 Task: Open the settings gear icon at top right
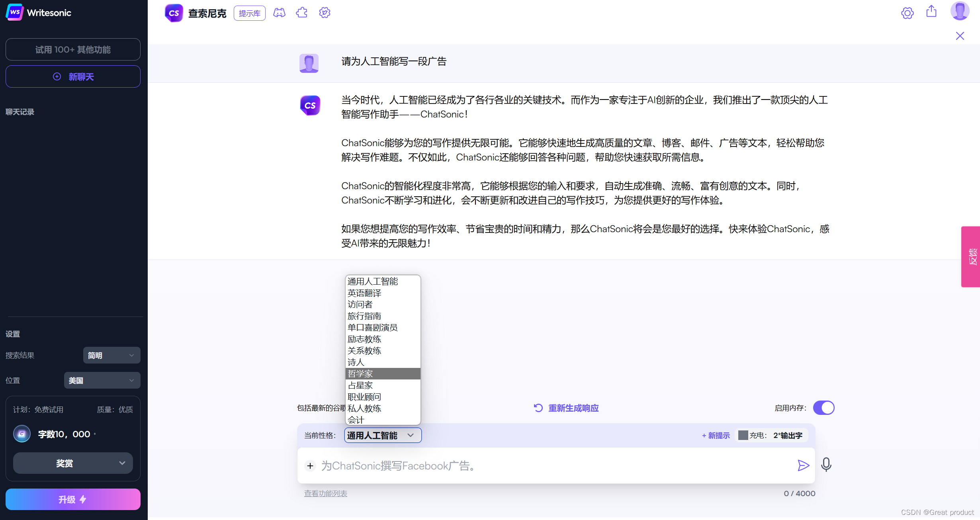(x=907, y=13)
